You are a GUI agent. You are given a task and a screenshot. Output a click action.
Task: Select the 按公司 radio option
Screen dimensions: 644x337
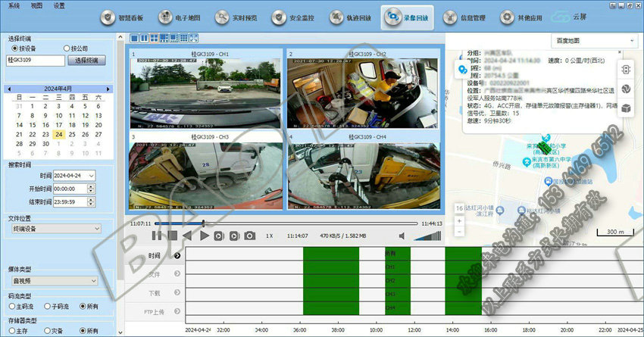(x=67, y=48)
